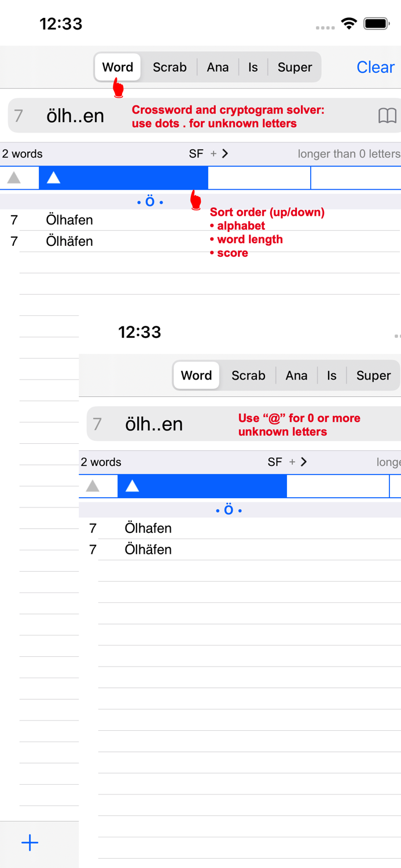Tap the Wi-Fi icon in the status bar
401x868 pixels.
click(348, 23)
